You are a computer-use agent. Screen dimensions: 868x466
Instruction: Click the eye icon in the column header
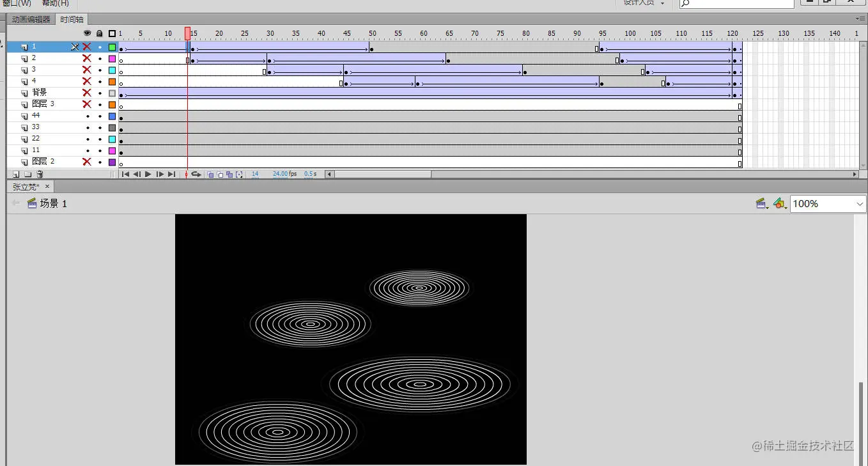point(88,33)
